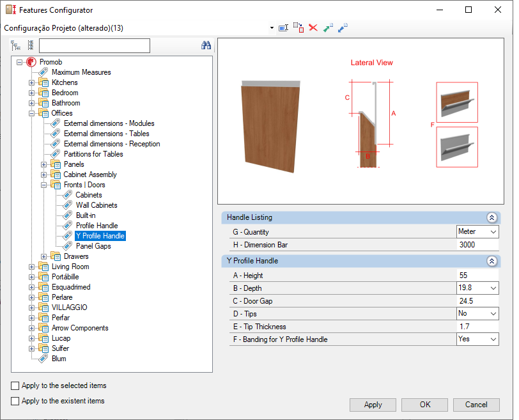Viewport: 519px width, 420px height.
Task: Select the Perfar tree item
Action: 61,318
